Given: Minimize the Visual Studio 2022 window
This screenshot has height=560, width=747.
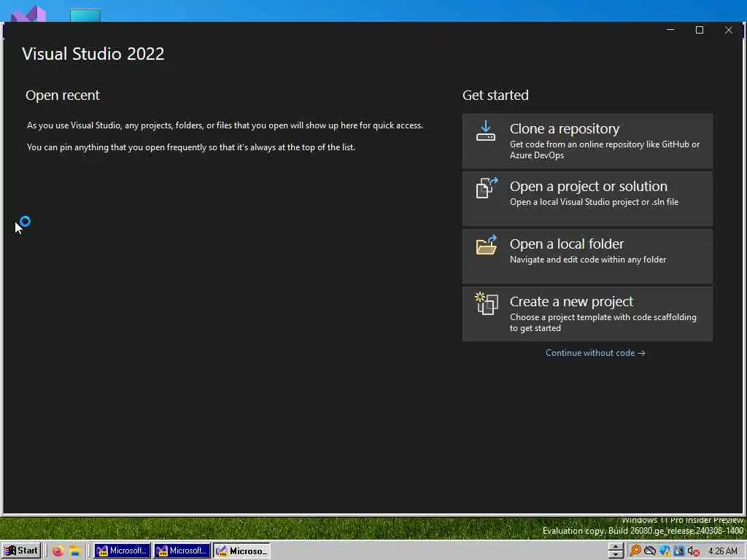Looking at the screenshot, I should (x=670, y=30).
